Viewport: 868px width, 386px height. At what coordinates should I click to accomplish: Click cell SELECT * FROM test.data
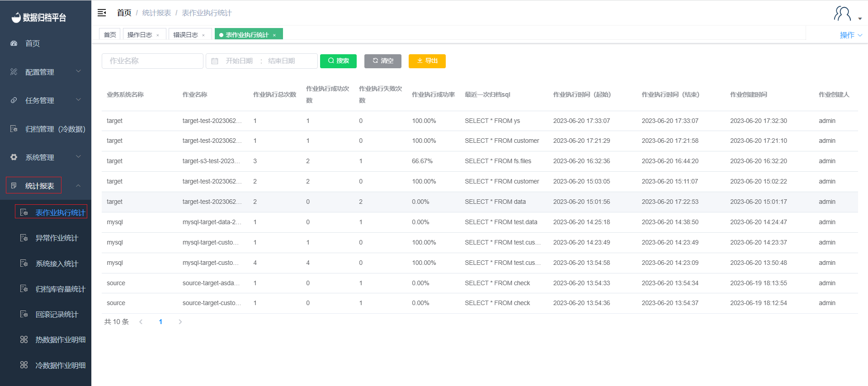501,222
